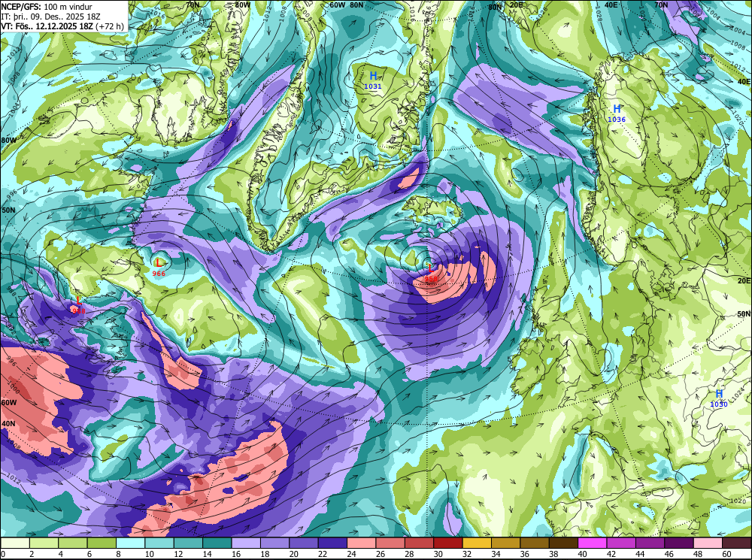Select the light pink legend swatch labeled 48

tap(708, 543)
